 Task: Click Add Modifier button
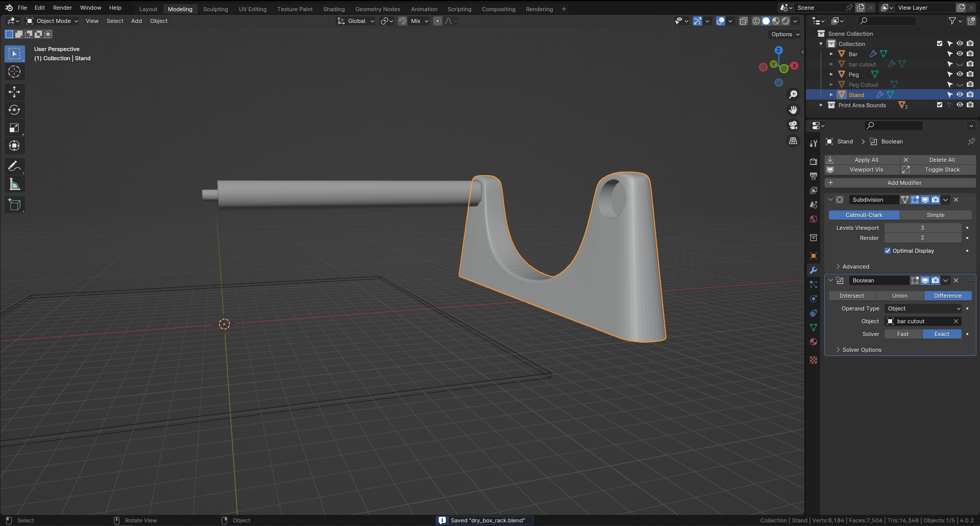(x=900, y=183)
